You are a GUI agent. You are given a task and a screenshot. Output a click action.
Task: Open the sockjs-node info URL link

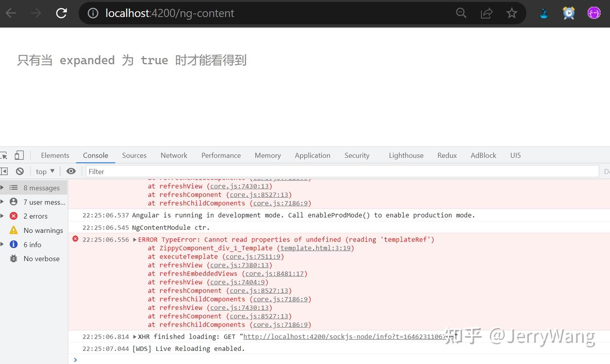(349, 337)
